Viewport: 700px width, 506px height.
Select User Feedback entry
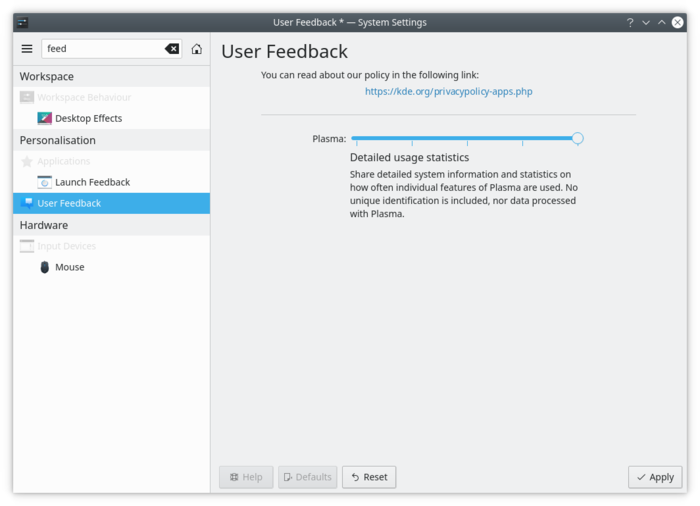point(112,203)
